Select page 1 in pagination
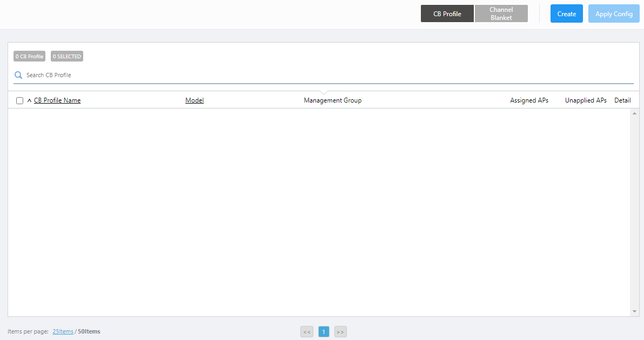 point(324,332)
